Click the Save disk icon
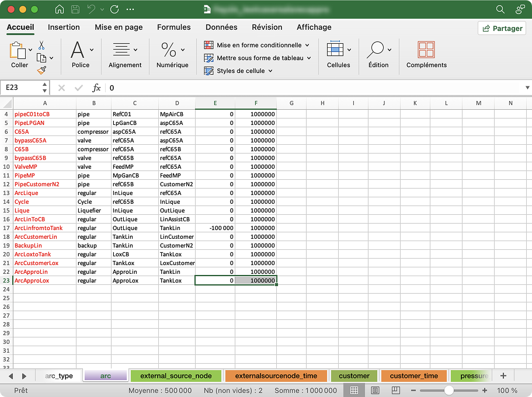Screen dimensions: 532x397 click(x=75, y=9)
